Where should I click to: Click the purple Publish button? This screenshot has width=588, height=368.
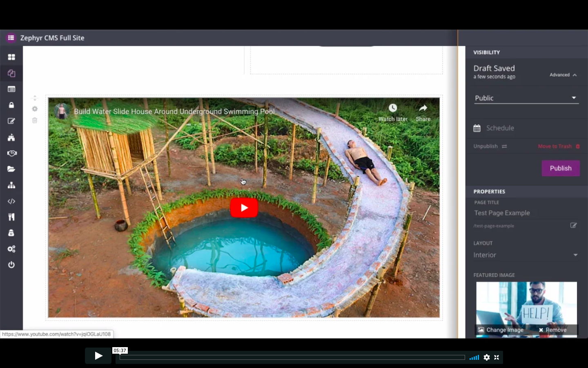(561, 168)
